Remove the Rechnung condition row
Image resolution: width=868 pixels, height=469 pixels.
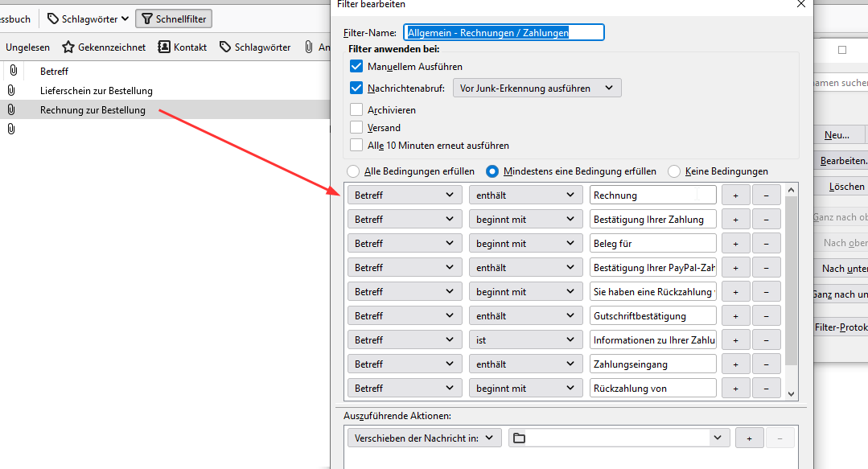(766, 195)
